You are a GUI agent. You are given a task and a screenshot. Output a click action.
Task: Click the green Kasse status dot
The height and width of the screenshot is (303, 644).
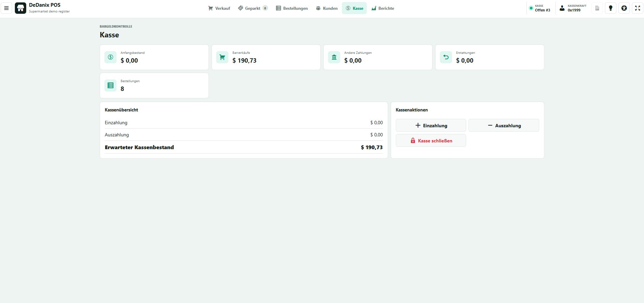[531, 8]
